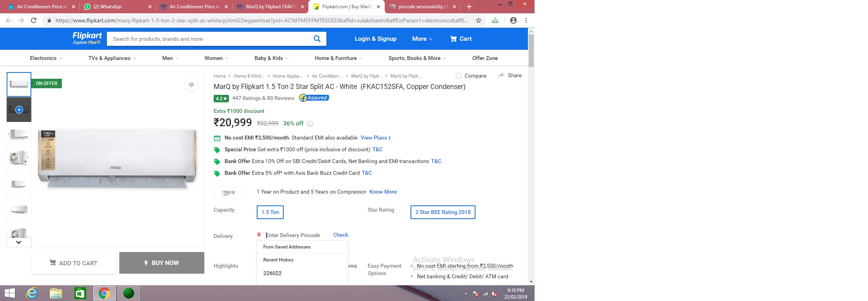Screen dimensions: 868x301
Task: Click the Enter Delivery Pincode field
Action: click(296, 235)
